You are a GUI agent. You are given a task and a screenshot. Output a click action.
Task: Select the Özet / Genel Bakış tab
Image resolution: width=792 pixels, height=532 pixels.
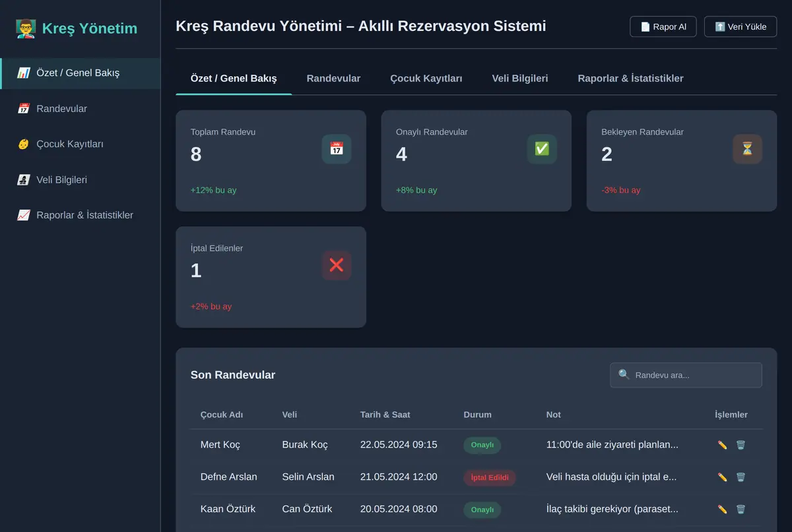click(x=234, y=79)
